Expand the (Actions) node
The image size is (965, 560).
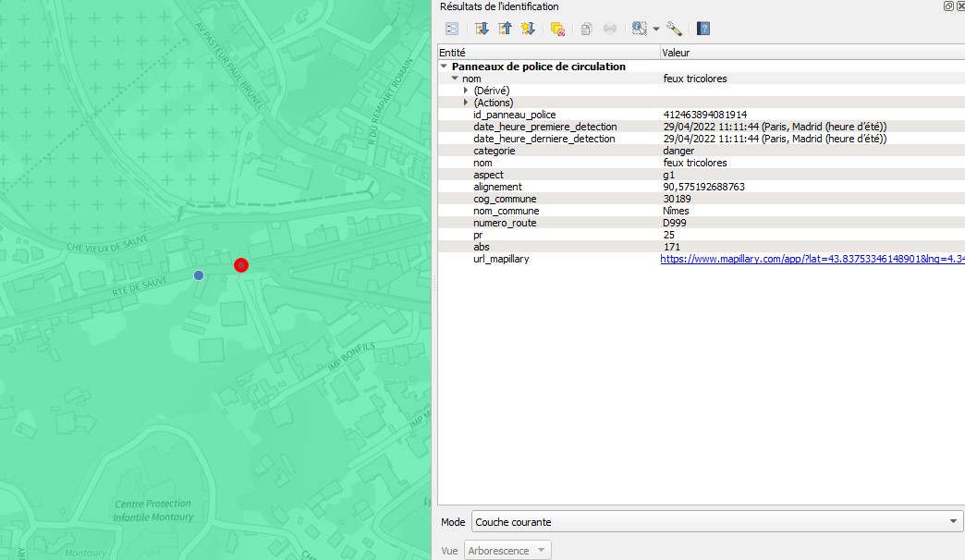point(466,103)
